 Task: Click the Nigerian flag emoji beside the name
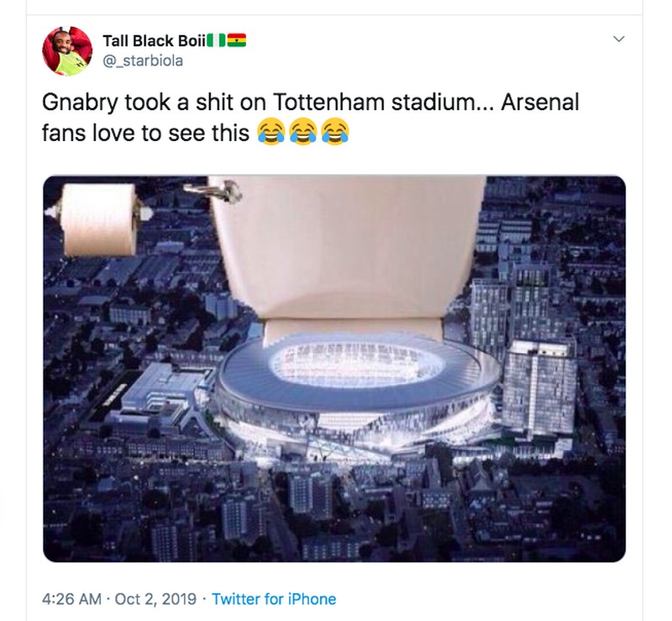pyautogui.click(x=222, y=40)
